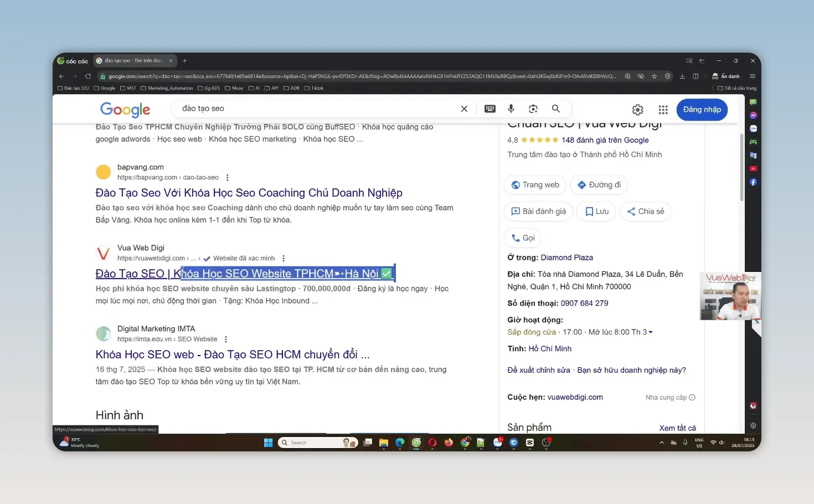
Task: Reload the current page
Action: (87, 76)
